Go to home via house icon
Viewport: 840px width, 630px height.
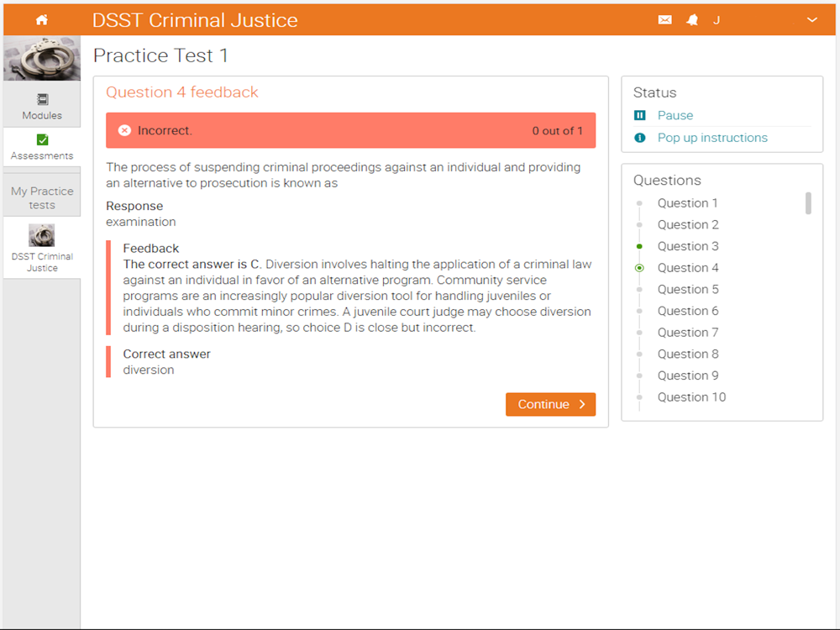tap(42, 20)
